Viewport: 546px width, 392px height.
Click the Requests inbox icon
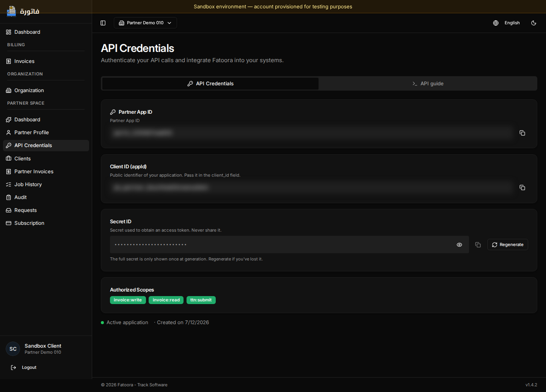(x=9, y=210)
